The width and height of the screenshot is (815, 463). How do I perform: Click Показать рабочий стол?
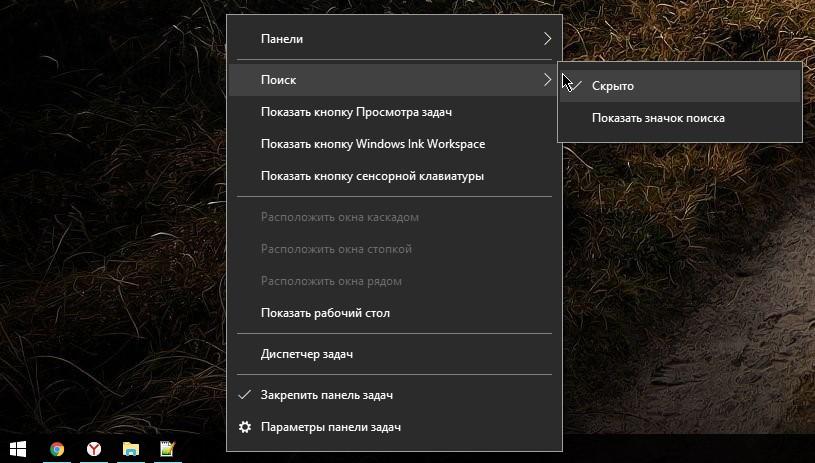[325, 313]
